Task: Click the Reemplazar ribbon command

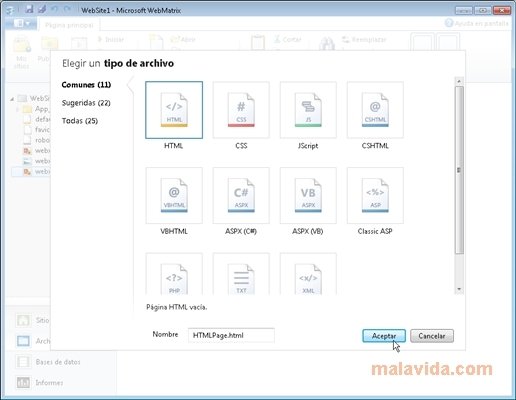Action: pyautogui.click(x=364, y=40)
